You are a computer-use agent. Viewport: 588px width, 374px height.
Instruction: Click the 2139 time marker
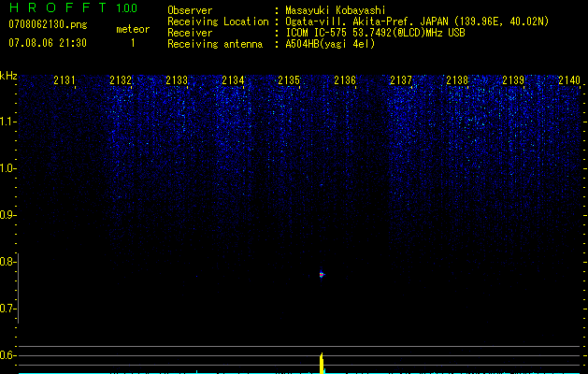click(x=513, y=80)
